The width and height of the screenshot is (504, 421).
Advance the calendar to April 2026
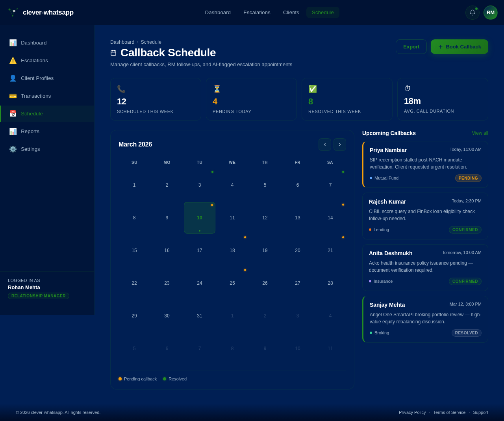pyautogui.click(x=339, y=145)
